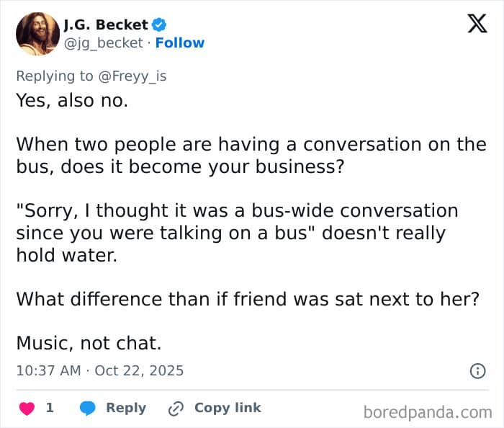Click the "Yes, also no." opening line
The height and width of the screenshot is (428, 504).
72,100
